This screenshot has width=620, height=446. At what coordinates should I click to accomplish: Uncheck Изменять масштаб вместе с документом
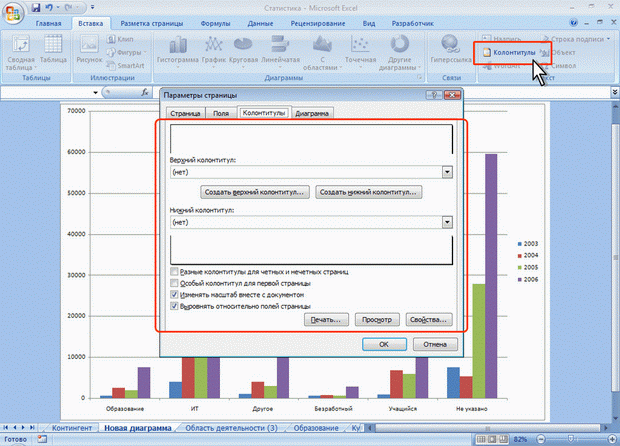point(176,295)
